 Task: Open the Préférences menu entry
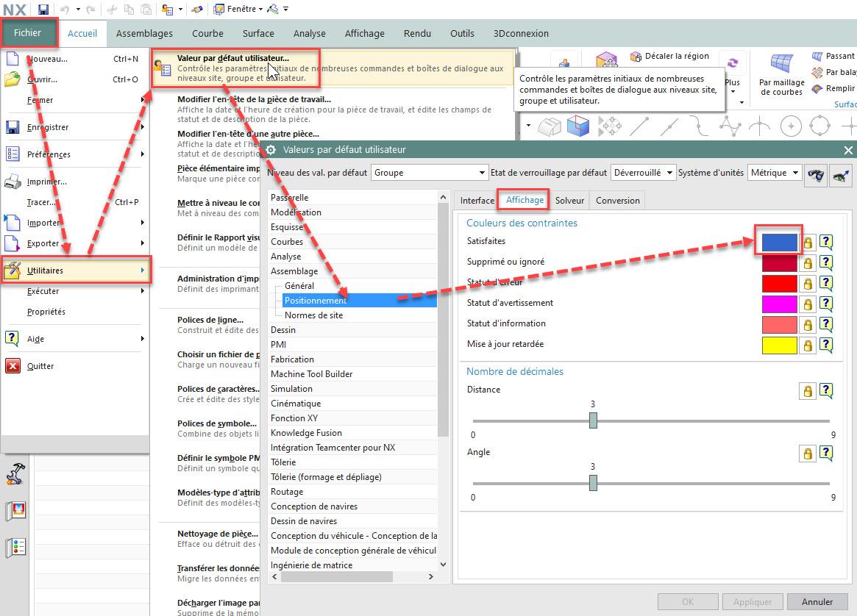pos(49,154)
